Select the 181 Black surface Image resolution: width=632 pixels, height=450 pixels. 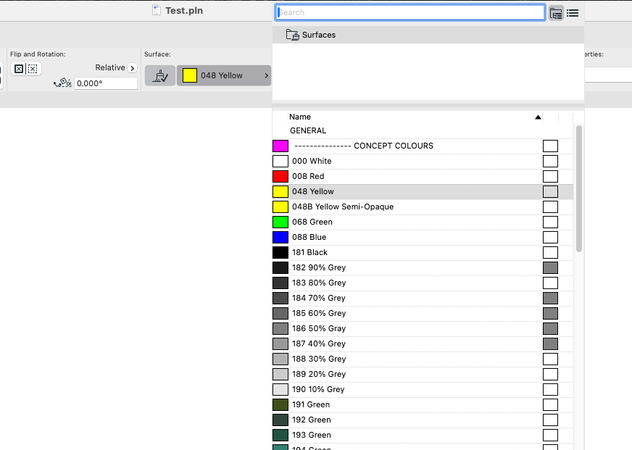pyautogui.click(x=423, y=252)
